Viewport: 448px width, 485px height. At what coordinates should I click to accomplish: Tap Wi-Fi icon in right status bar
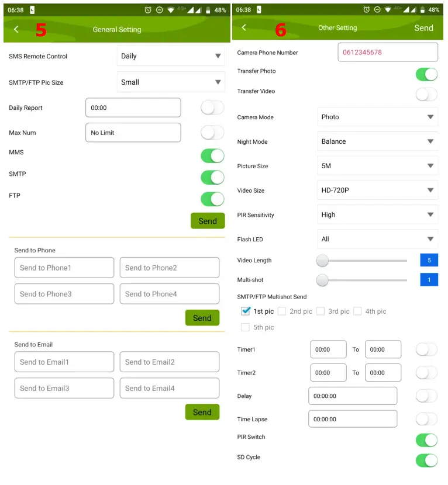pos(387,9)
